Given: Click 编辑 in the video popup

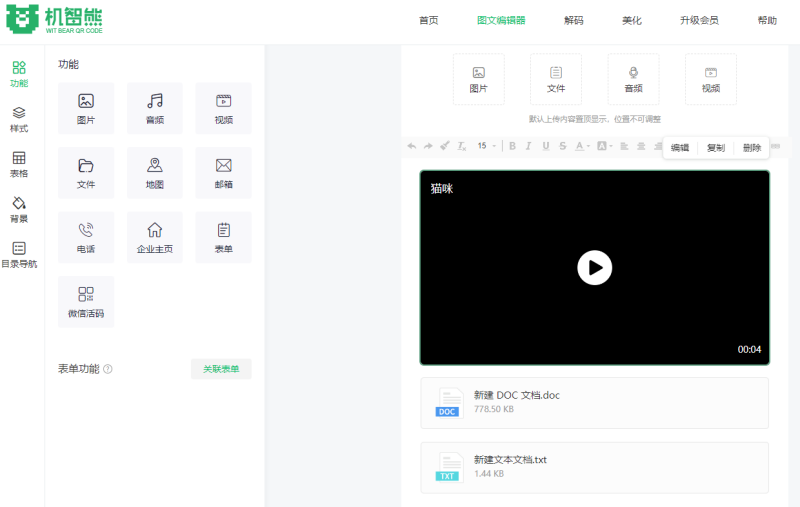Looking at the screenshot, I should (680, 148).
